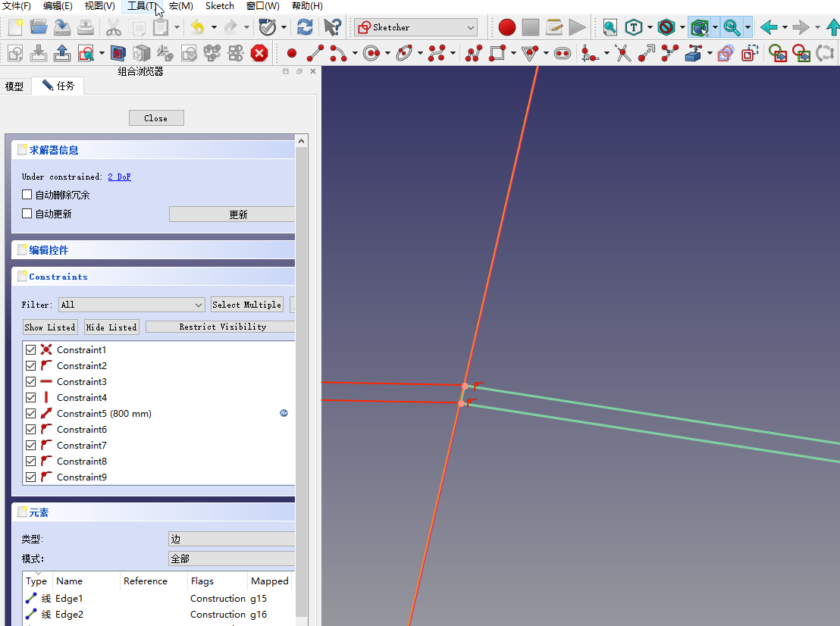Uncheck the Constraint6 checkbox
840x626 pixels.
[x=30, y=430]
